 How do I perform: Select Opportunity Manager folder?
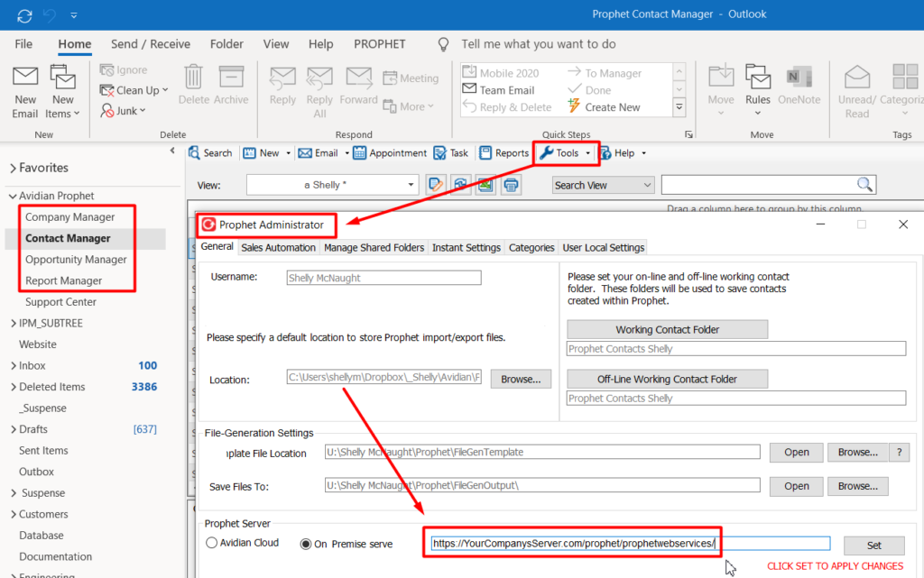click(76, 260)
